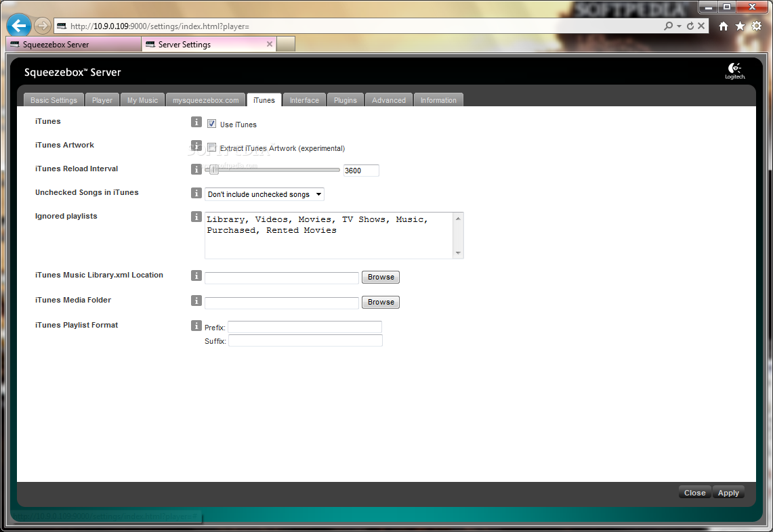
Task: Refresh the page with reload icon
Action: click(x=690, y=26)
